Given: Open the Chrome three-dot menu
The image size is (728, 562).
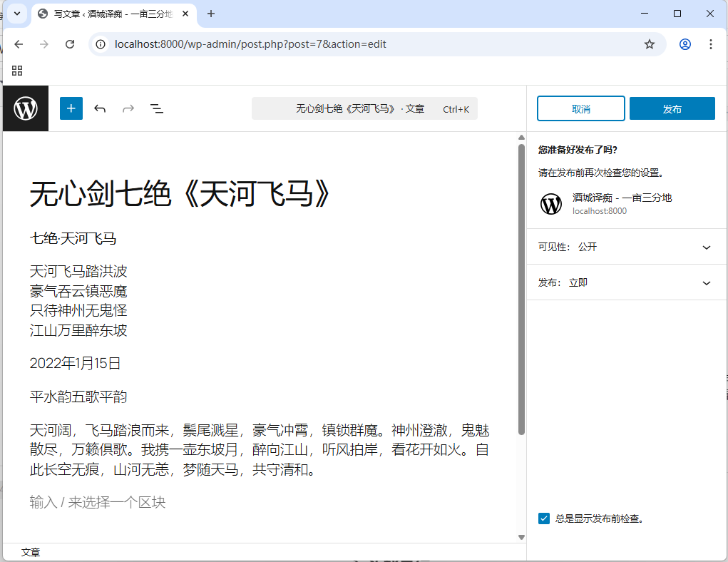Looking at the screenshot, I should pos(711,44).
